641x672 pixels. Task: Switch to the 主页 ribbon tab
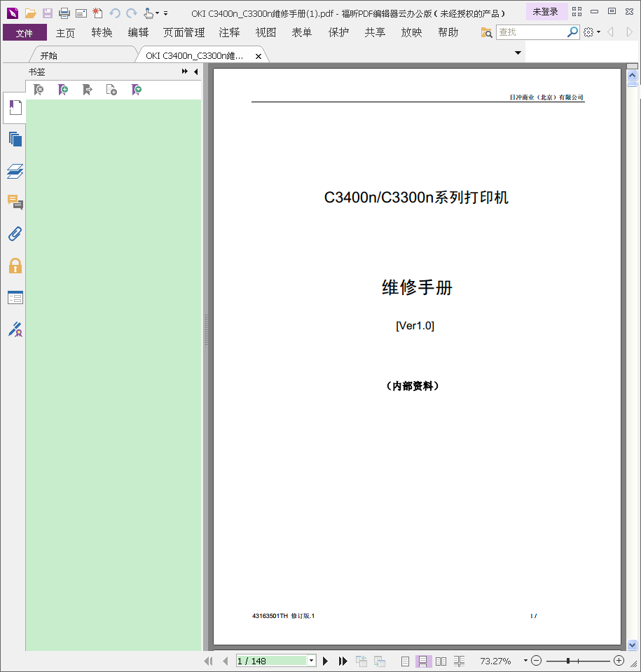(x=66, y=32)
